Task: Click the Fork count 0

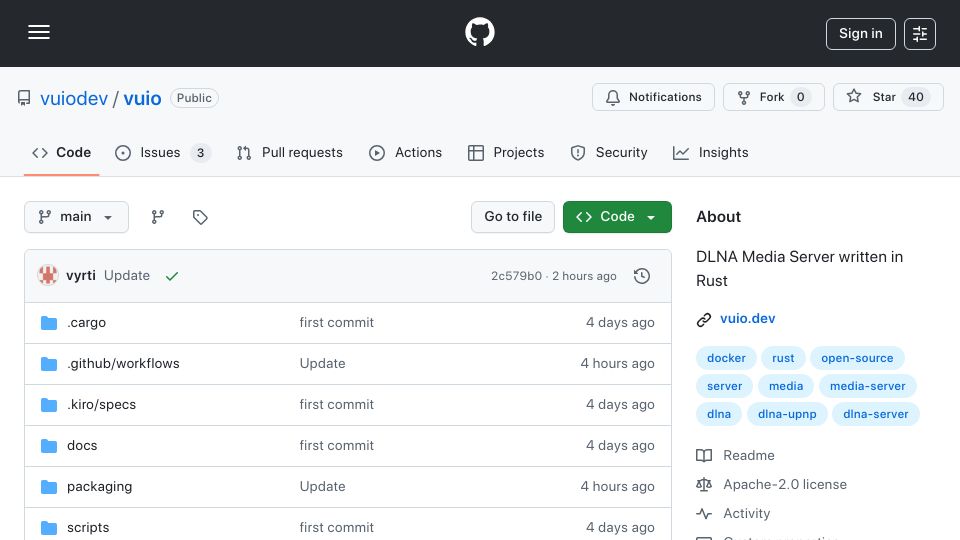Action: coord(800,97)
